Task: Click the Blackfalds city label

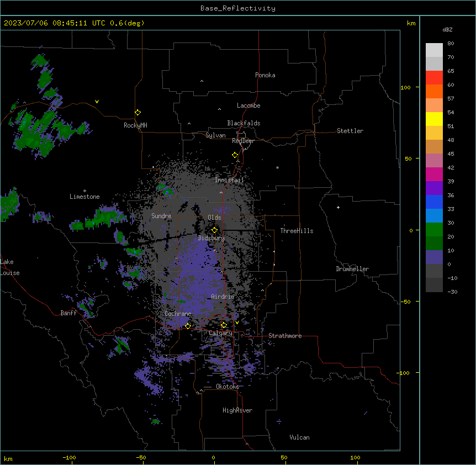Action: click(244, 123)
